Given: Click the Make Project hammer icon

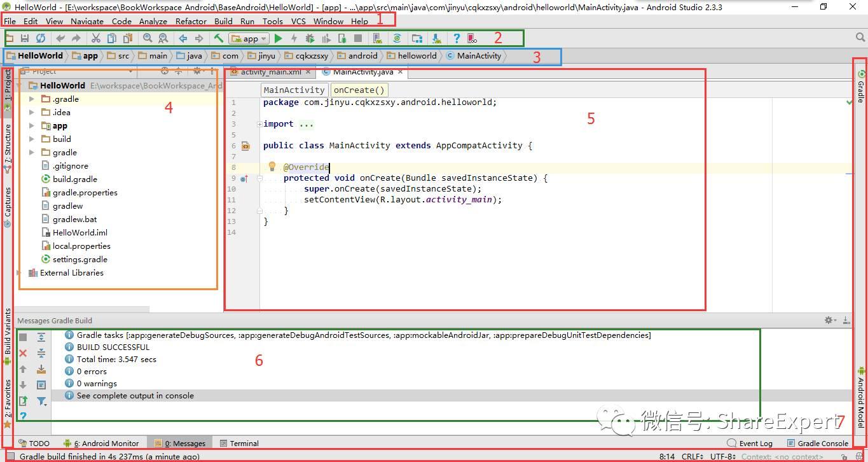Looking at the screenshot, I should click(219, 39).
